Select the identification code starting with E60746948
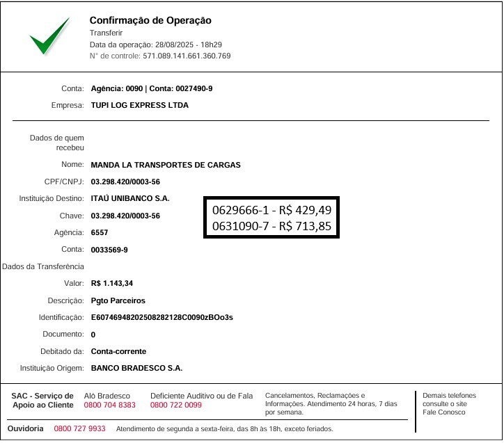This screenshot has height=443, width=504. click(x=162, y=317)
